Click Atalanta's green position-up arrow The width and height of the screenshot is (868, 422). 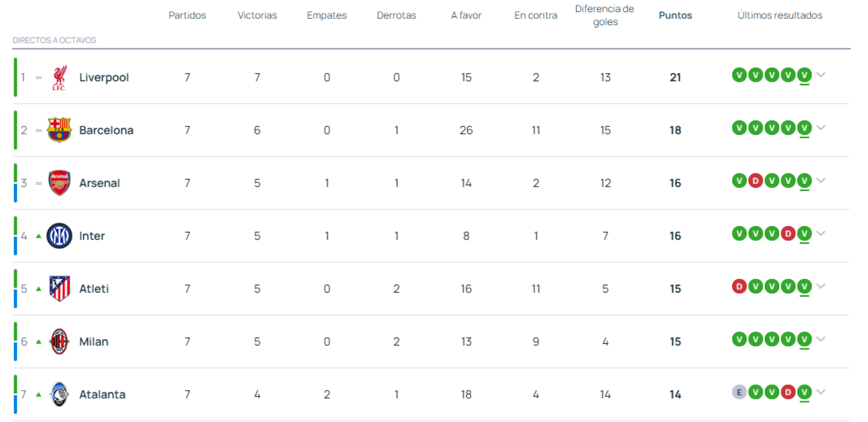39,394
